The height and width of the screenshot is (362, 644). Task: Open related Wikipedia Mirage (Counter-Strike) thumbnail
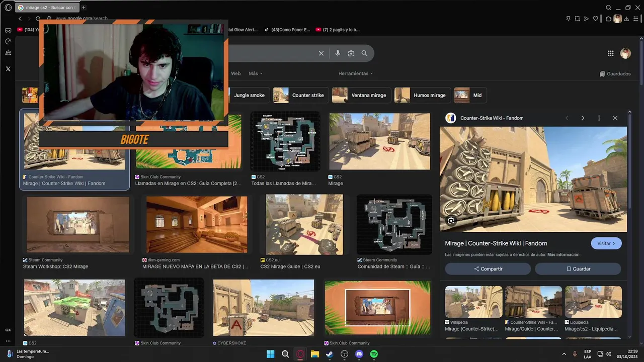[473, 302]
